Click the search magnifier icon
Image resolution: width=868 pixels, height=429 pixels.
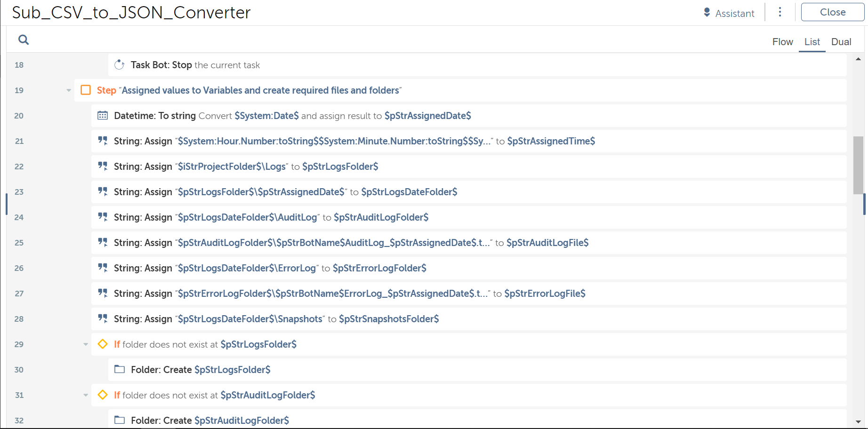[24, 40]
